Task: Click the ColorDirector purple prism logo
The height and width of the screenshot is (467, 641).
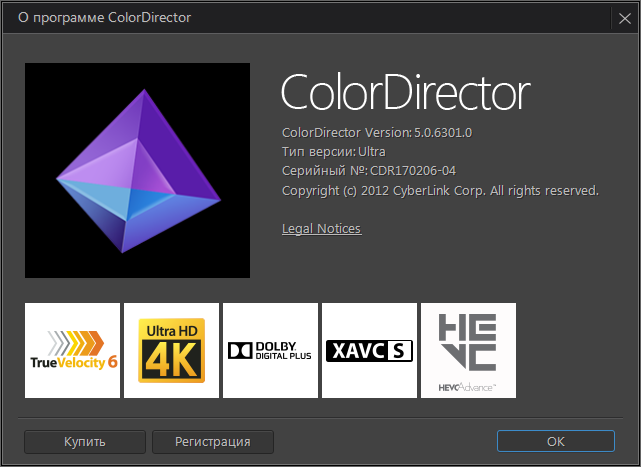Action: 137,170
